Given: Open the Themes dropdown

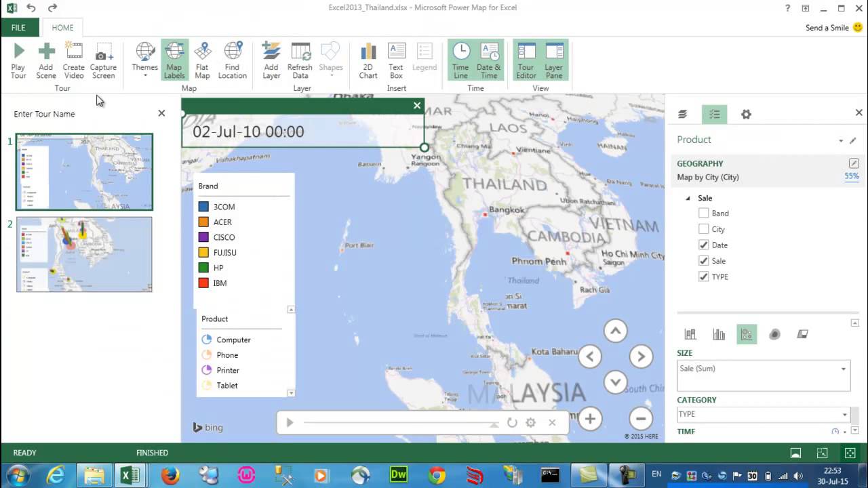Looking at the screenshot, I should [x=145, y=60].
